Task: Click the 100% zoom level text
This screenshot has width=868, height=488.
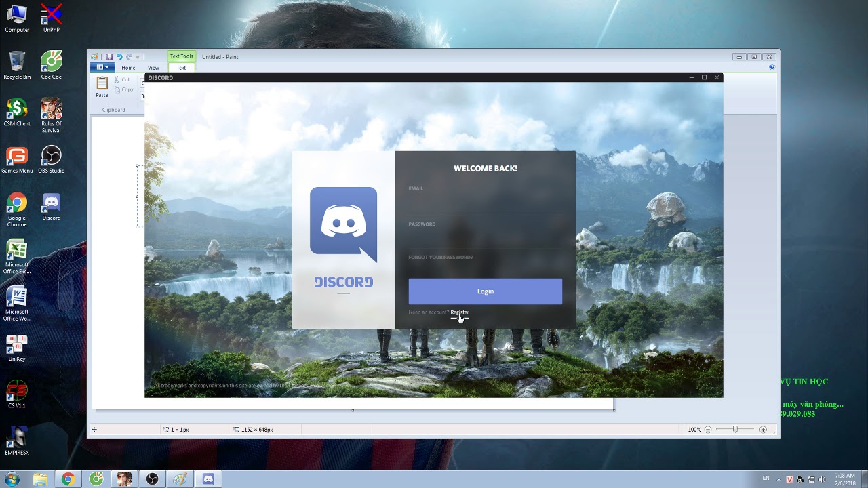Action: pos(694,430)
